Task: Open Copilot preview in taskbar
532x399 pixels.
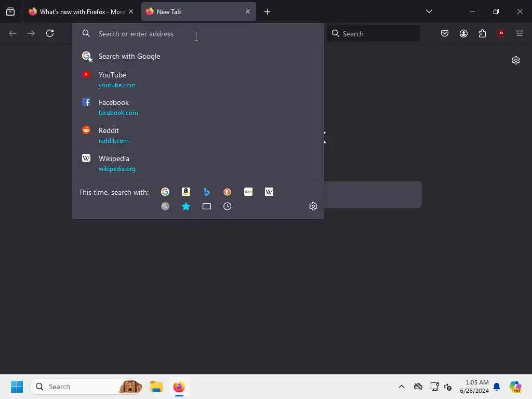Action: pos(515,387)
